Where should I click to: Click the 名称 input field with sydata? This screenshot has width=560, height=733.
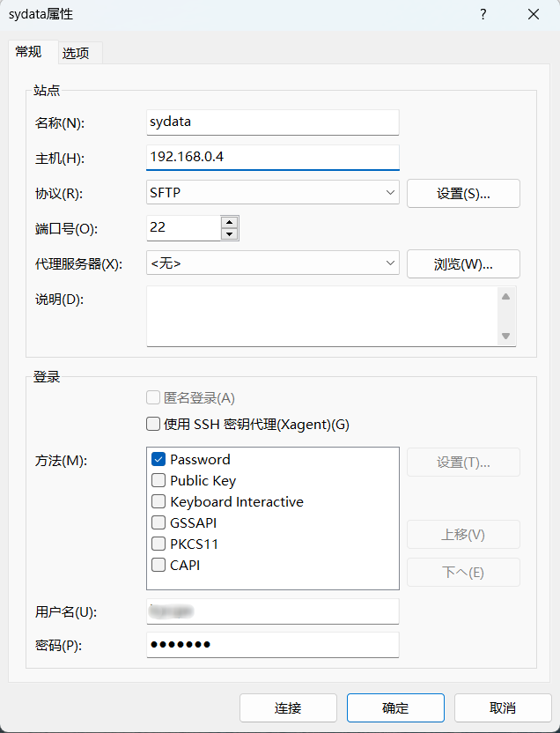[273, 122]
